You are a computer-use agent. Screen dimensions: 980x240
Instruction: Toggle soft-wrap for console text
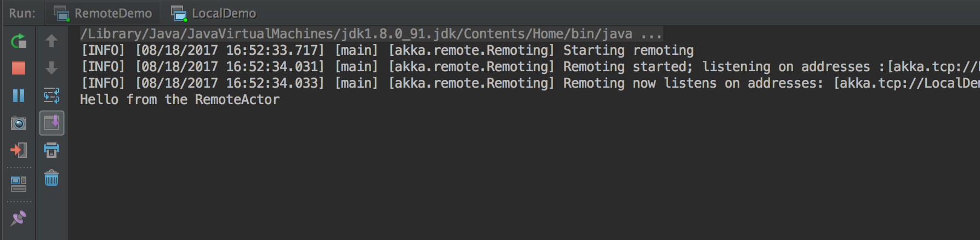[x=52, y=95]
